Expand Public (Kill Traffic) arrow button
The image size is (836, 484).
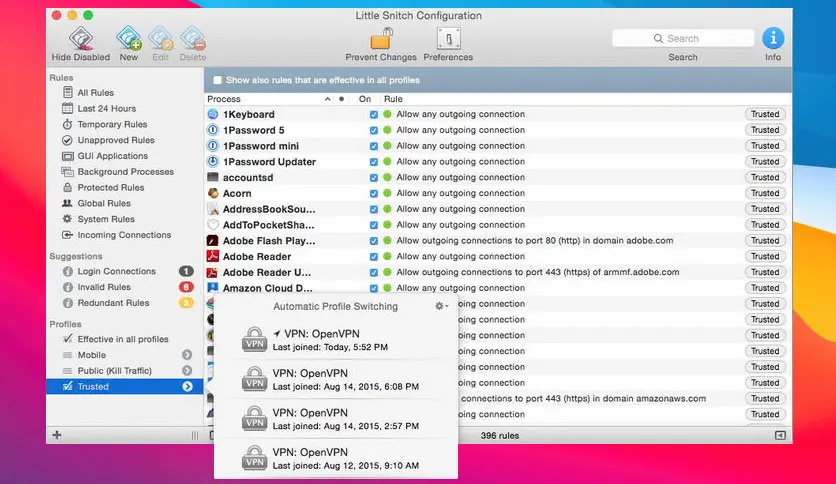pos(187,370)
